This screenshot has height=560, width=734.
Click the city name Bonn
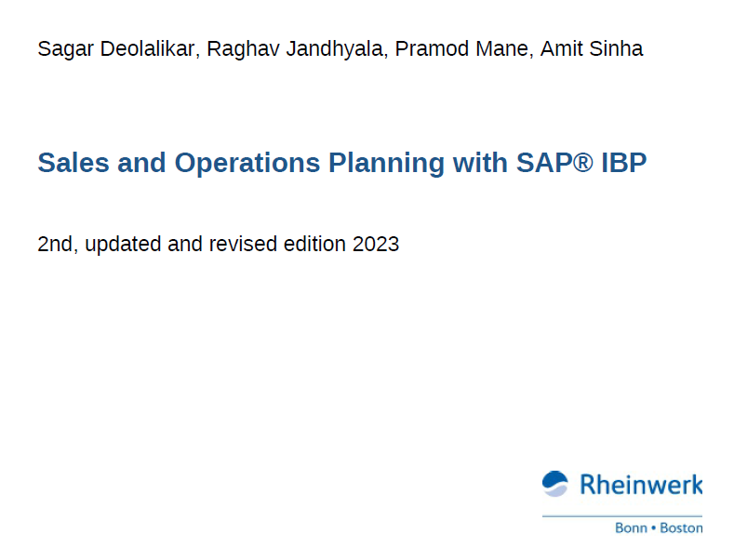(x=631, y=527)
